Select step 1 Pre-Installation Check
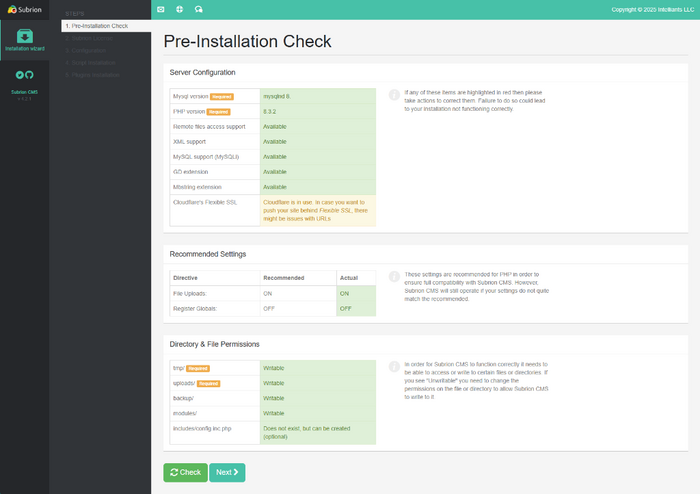The width and height of the screenshot is (700, 494). 106,26
